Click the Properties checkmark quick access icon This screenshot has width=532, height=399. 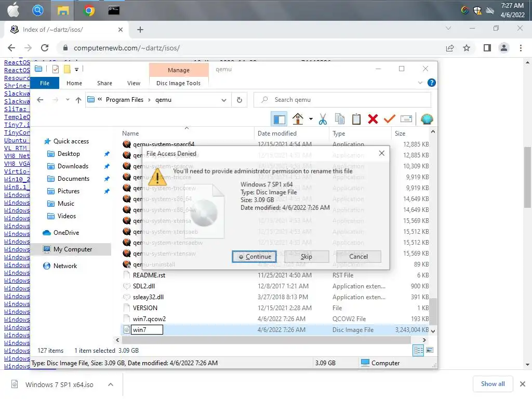click(x=56, y=69)
